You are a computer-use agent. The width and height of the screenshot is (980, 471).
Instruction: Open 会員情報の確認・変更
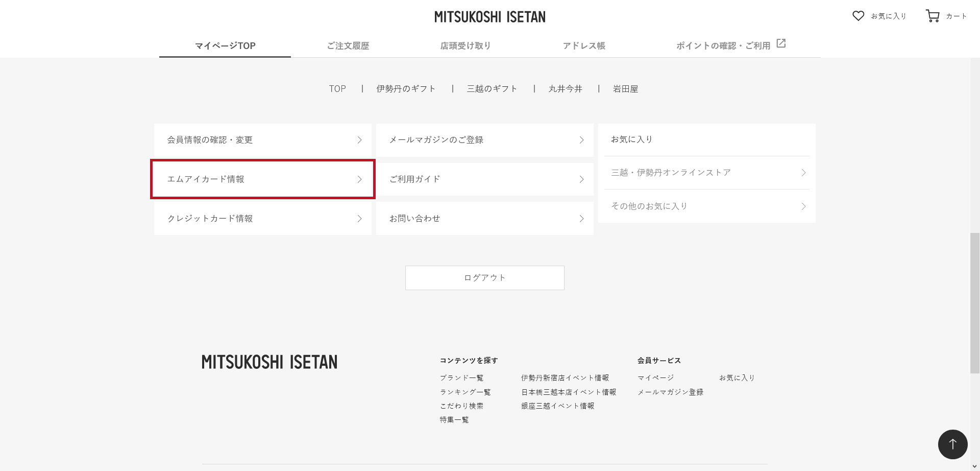263,140
